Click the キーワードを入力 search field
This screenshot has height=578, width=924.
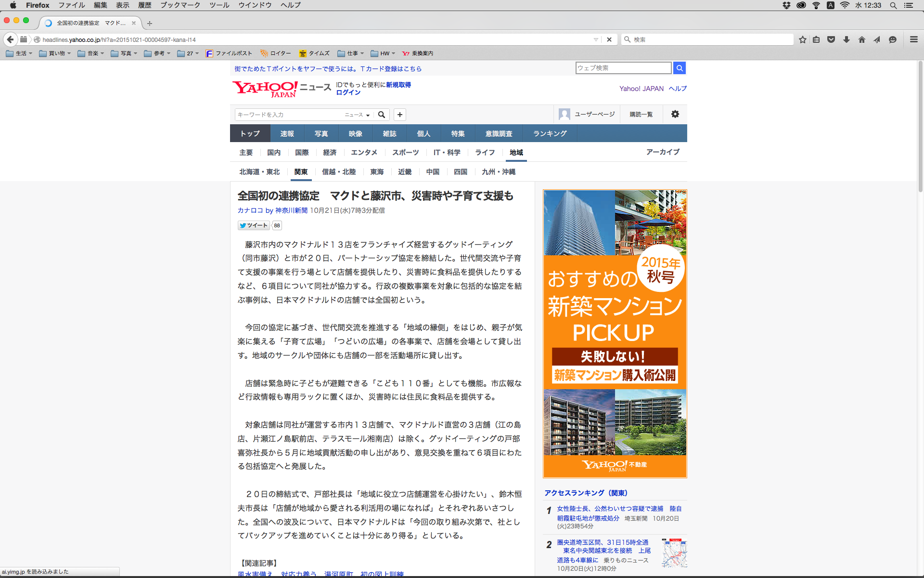click(288, 115)
